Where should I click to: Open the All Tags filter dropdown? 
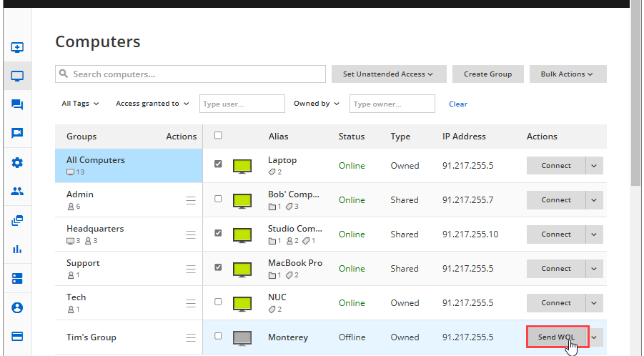click(x=80, y=104)
